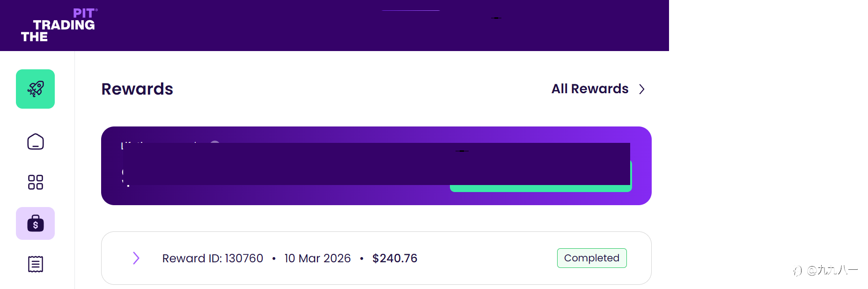Image resolution: width=868 pixels, height=289 pixels.
Task: Open the home icon in sidebar
Action: click(x=35, y=141)
